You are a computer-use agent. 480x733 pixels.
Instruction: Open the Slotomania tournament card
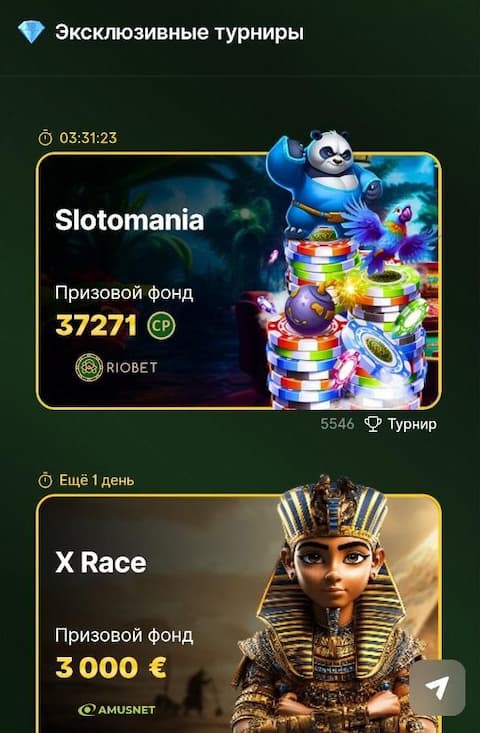click(x=239, y=281)
